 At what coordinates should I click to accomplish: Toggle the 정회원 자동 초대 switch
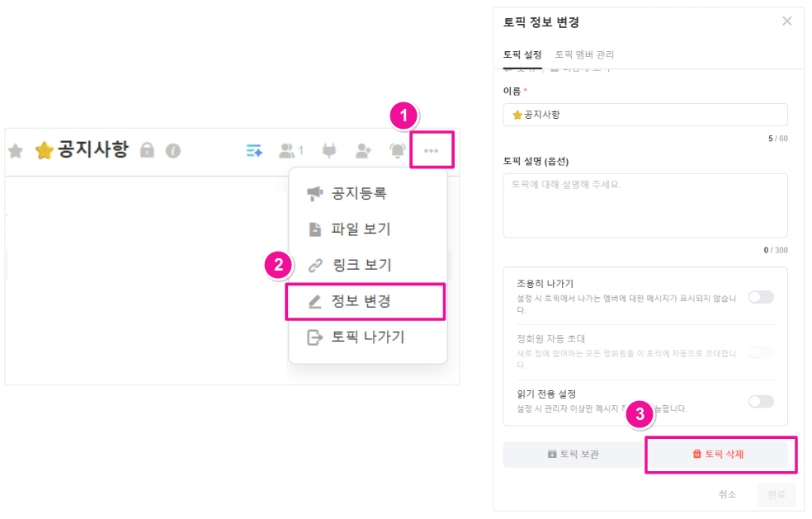click(760, 352)
